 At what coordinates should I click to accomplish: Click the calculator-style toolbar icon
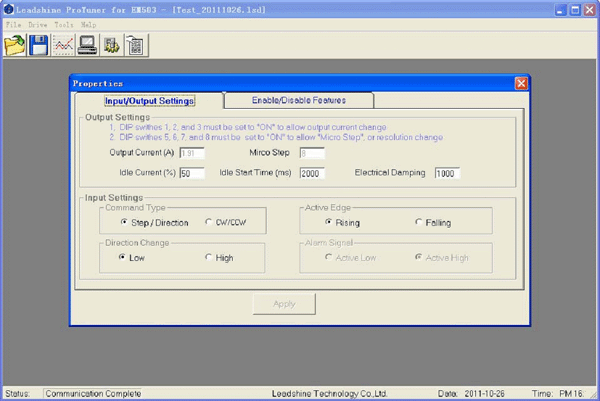click(135, 44)
